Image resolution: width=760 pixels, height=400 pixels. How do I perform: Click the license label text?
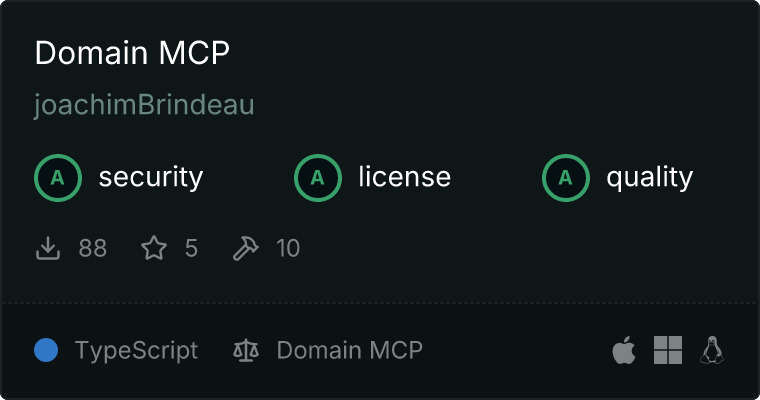405,176
